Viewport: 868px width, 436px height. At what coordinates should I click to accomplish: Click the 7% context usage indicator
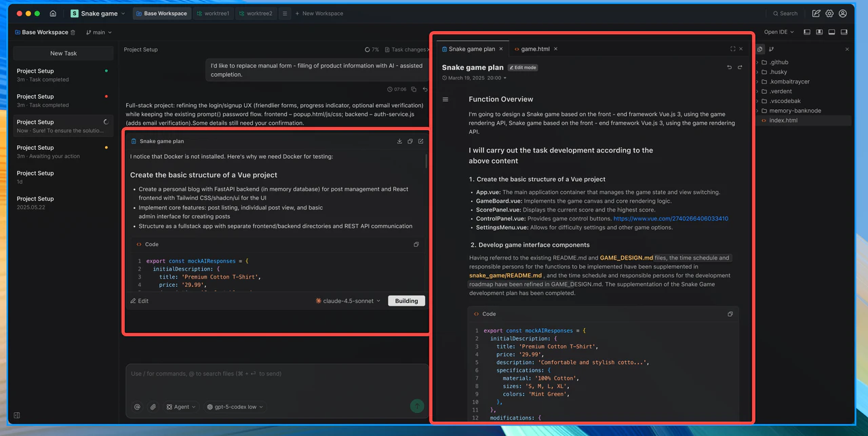372,49
